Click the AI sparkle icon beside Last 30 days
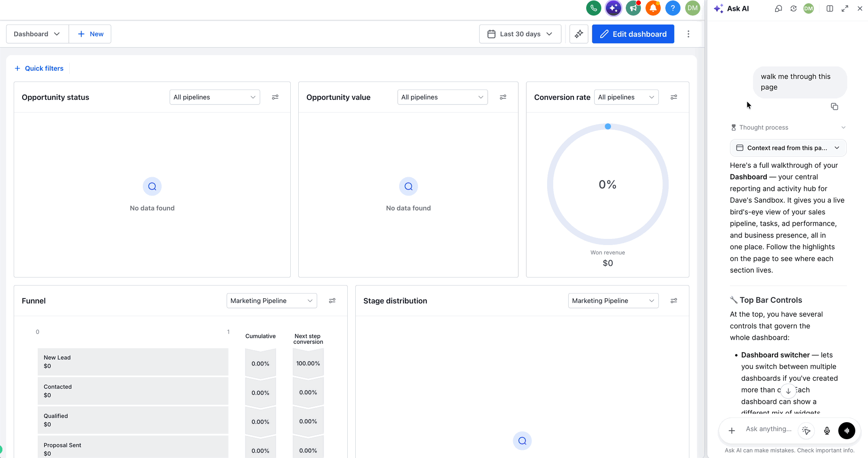Viewport: 868px width, 458px height. [579, 34]
